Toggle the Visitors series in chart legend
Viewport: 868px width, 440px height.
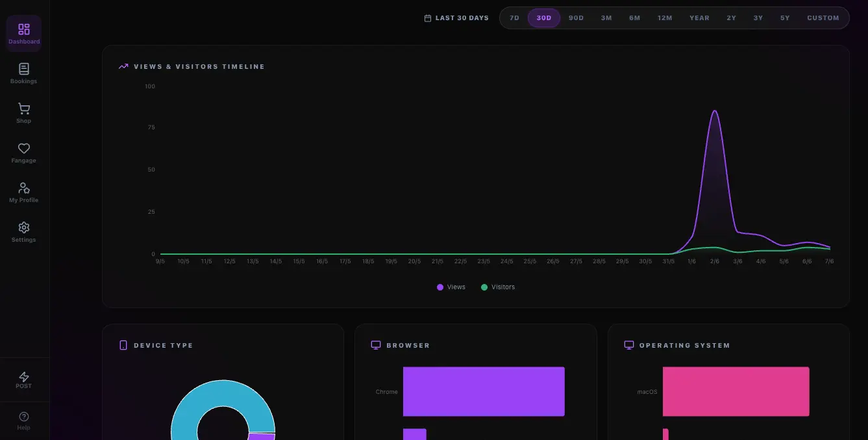pos(498,287)
